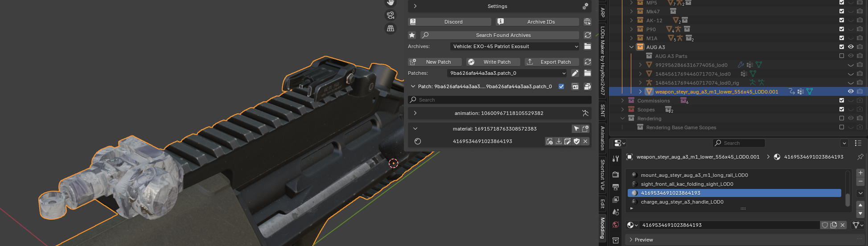868x246 pixels.
Task: Click the fake user shield icon for material
Action: pos(825,225)
